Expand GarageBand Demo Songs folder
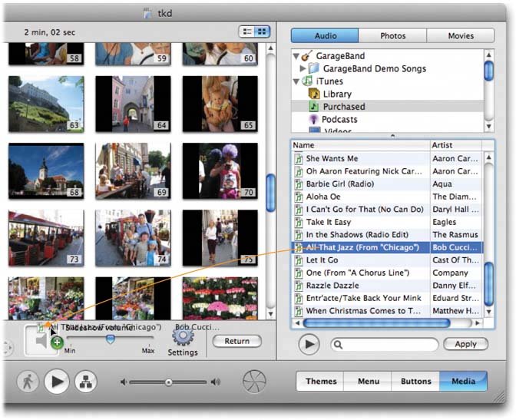 coord(303,69)
